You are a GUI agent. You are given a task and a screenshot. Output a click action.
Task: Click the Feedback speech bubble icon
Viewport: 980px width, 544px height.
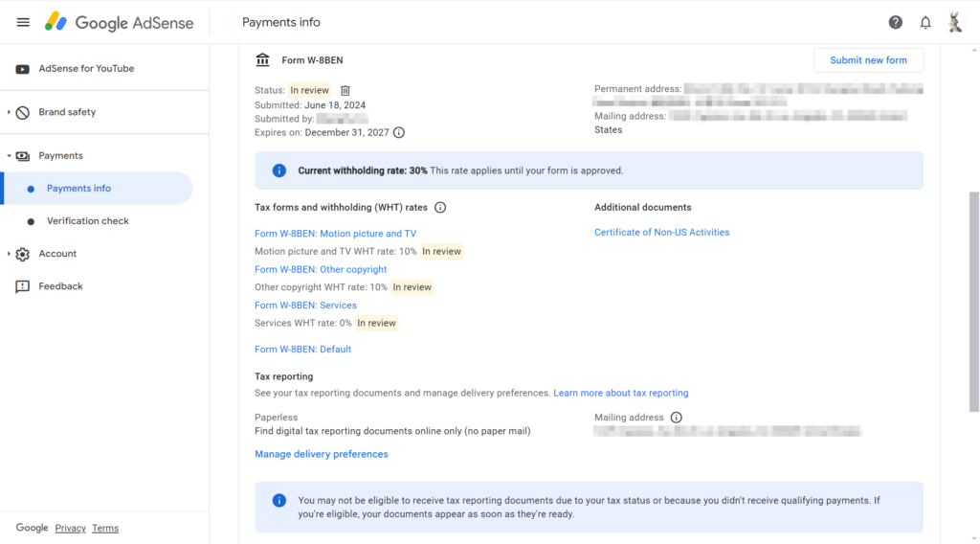point(23,286)
